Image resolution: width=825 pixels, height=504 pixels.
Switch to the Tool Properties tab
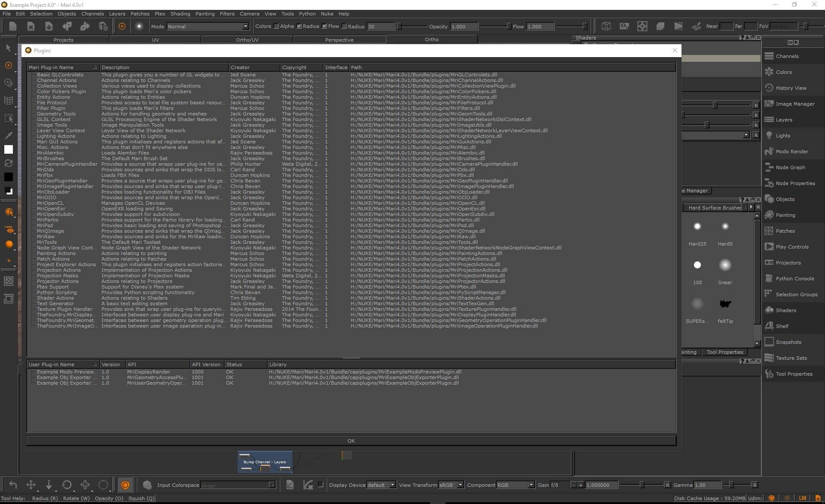725,352
